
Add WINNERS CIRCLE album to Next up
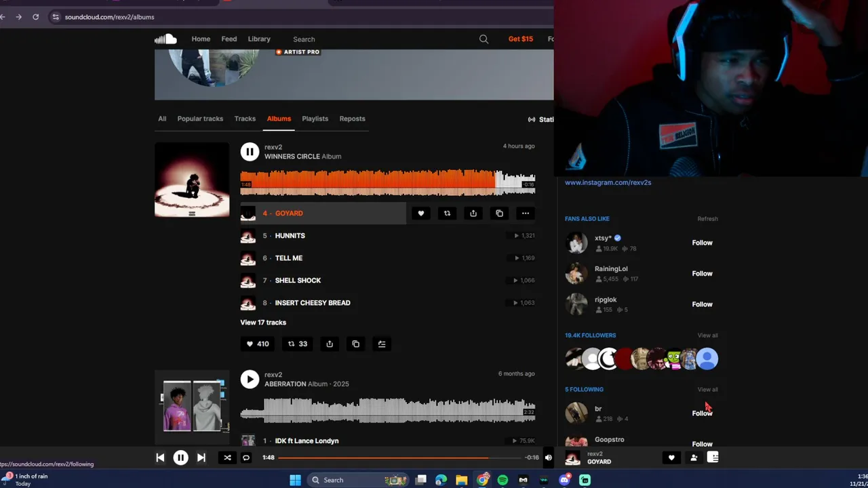[382, 344]
